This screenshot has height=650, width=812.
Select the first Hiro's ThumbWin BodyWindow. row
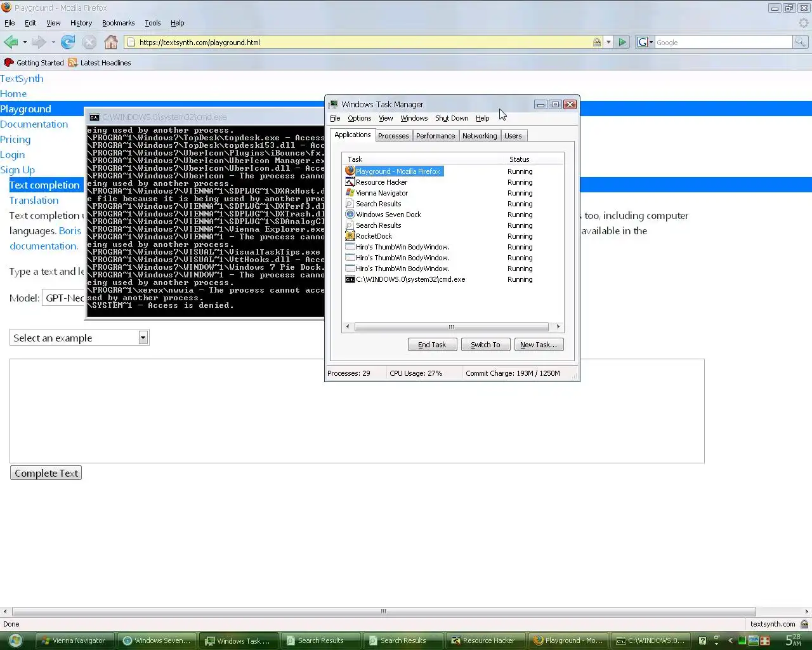pos(453,247)
